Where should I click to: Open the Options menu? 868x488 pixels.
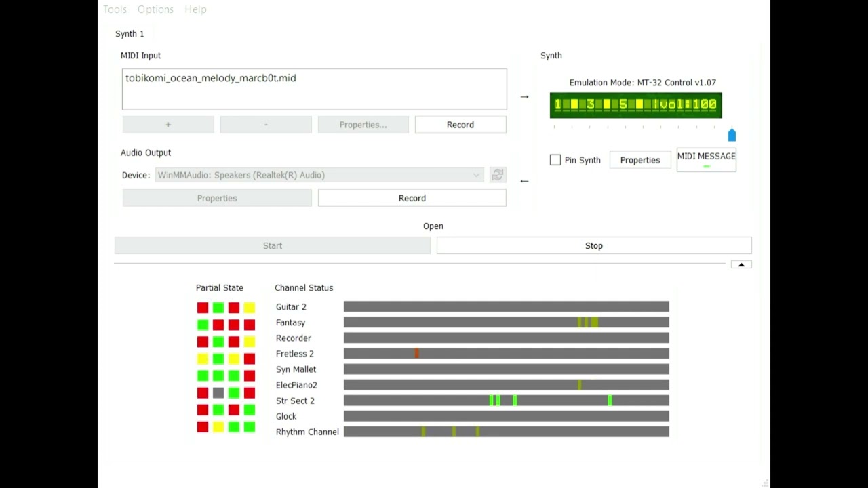click(155, 9)
